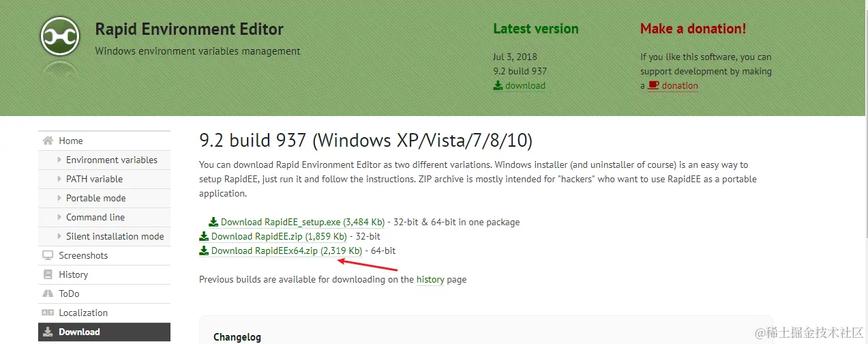Image resolution: width=868 pixels, height=344 pixels.
Task: Click the 9.2 build 937 version text in header
Action: 520,71
